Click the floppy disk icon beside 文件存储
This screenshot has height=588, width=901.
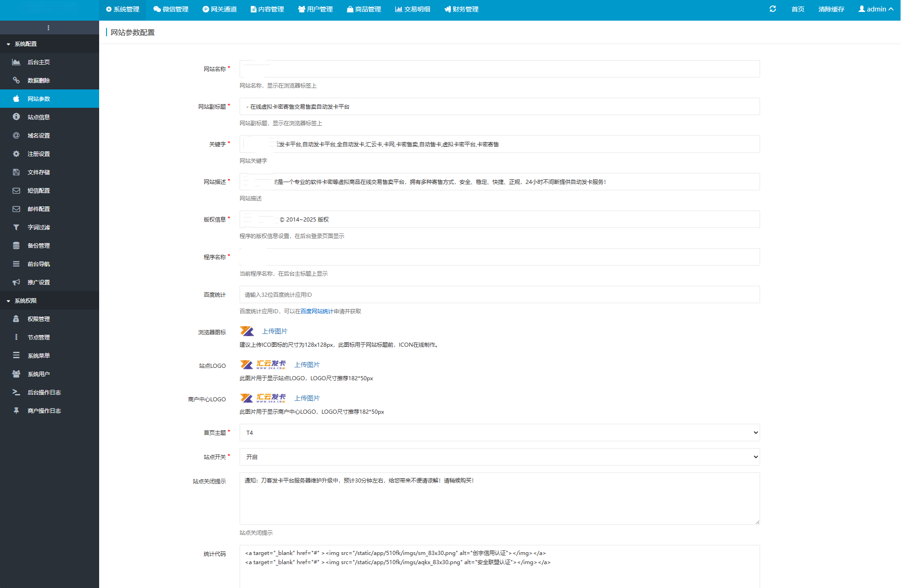pyautogui.click(x=16, y=172)
